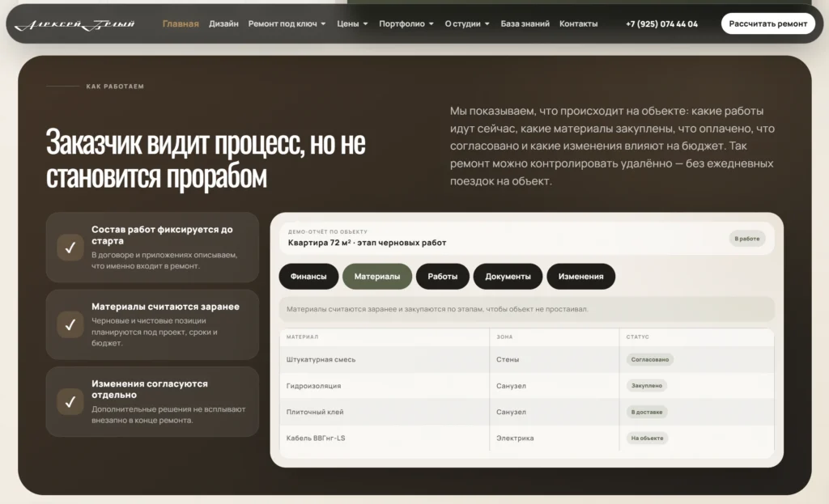The height and width of the screenshot is (504, 829).
Task: Click the В доставке status badge
Action: tap(647, 412)
